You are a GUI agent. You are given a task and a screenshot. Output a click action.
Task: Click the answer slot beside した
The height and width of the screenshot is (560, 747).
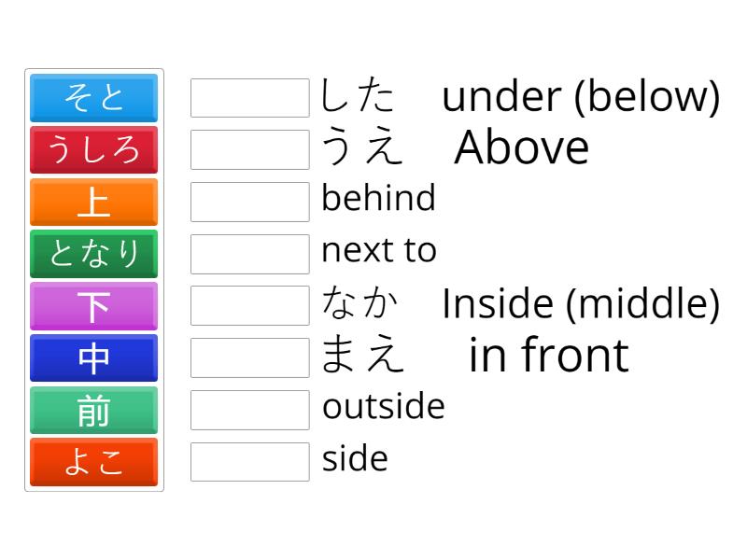click(x=249, y=96)
